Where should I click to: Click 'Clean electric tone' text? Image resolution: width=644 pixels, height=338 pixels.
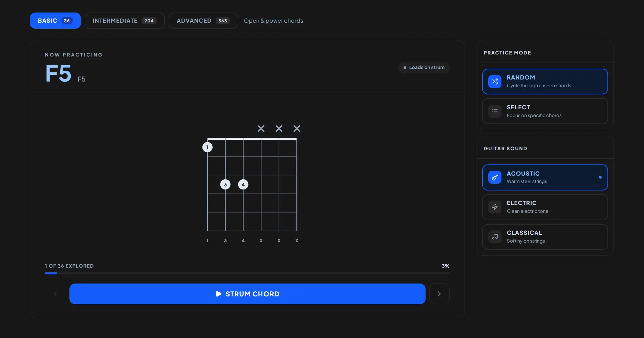(528, 211)
